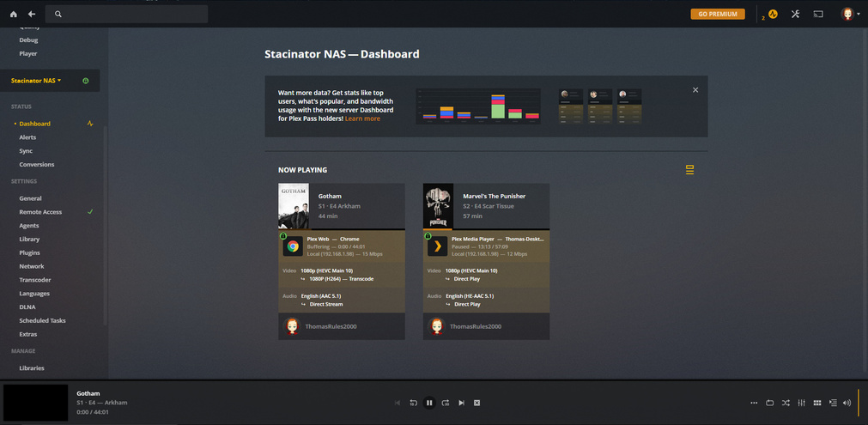This screenshot has height=425, width=868.
Task: Open Conversions in the sidebar
Action: coord(37,164)
